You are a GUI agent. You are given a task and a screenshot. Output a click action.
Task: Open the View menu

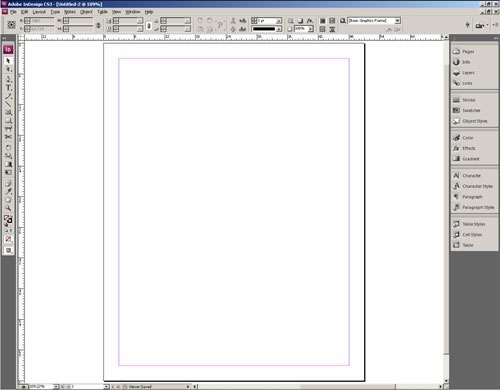pyautogui.click(x=116, y=12)
